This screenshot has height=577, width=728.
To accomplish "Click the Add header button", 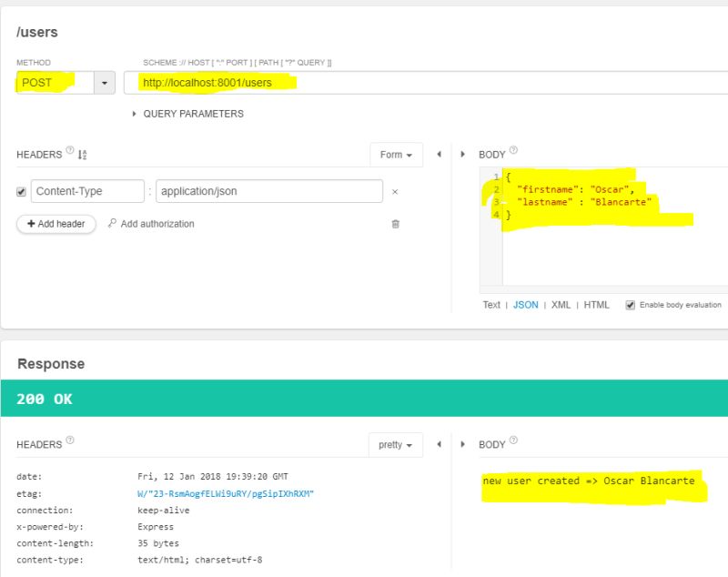I will coord(58,223).
